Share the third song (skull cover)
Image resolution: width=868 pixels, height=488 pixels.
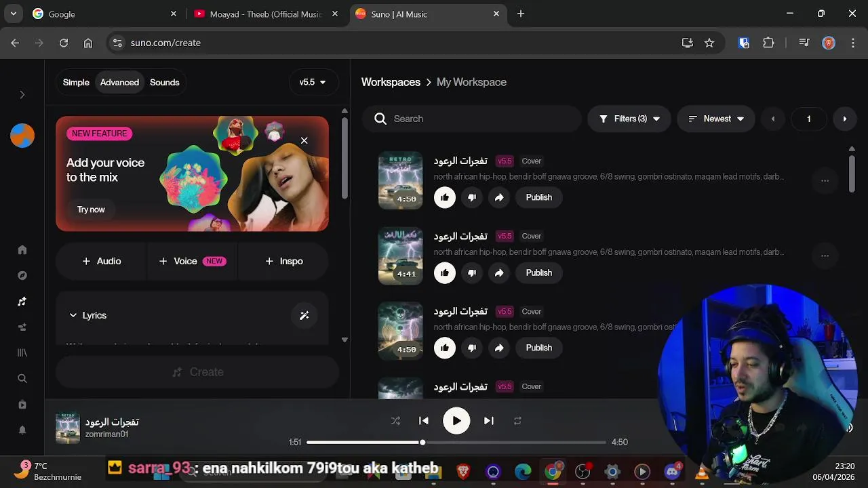click(x=499, y=348)
